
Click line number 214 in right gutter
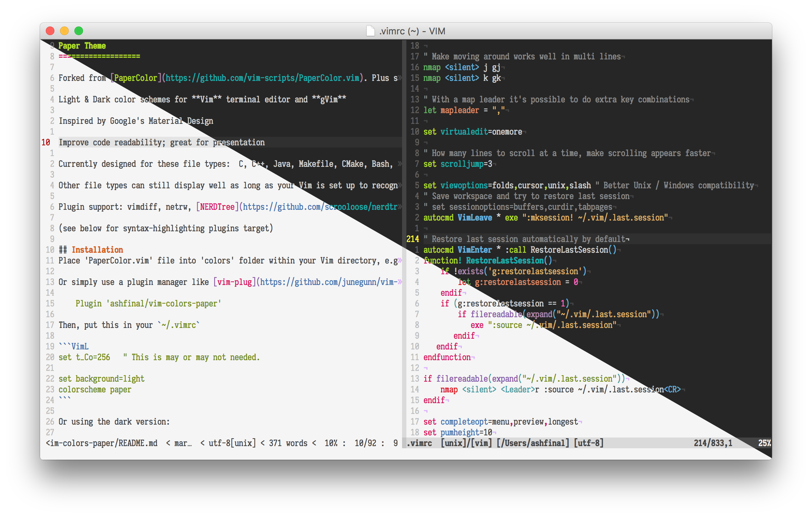[412, 239]
